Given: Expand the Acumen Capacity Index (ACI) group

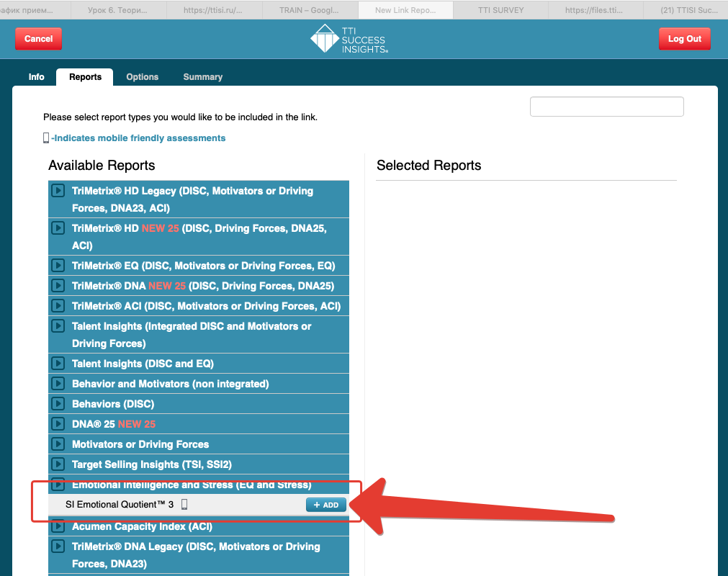Looking at the screenshot, I should coord(58,526).
